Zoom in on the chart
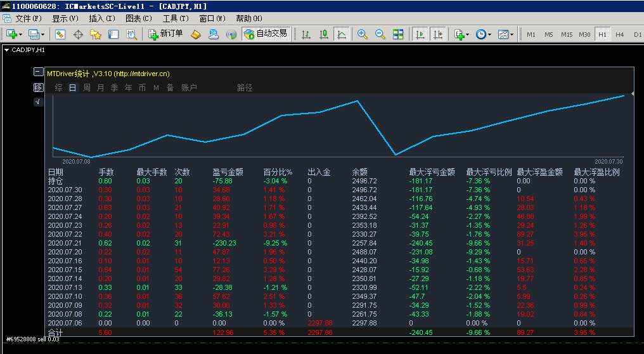 (363, 34)
